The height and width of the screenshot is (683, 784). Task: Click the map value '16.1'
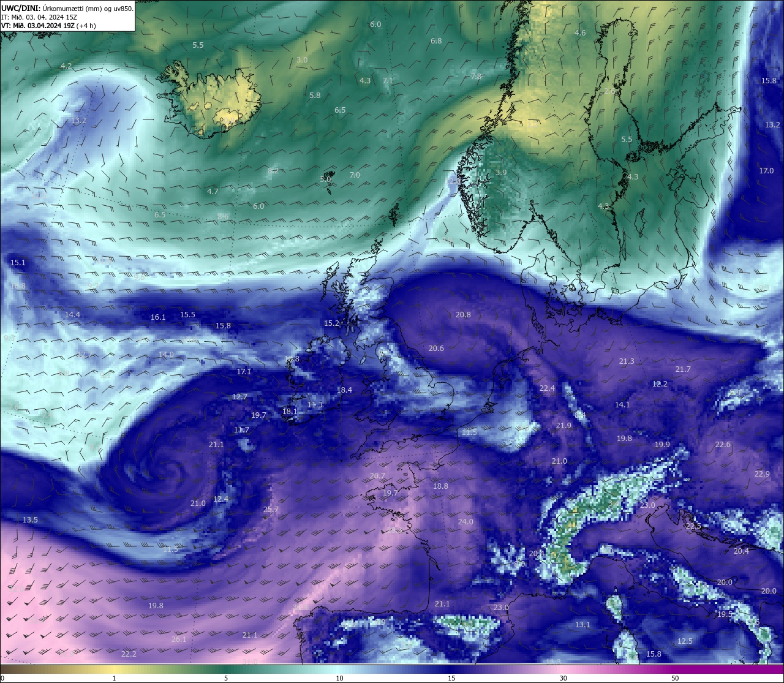158,317
